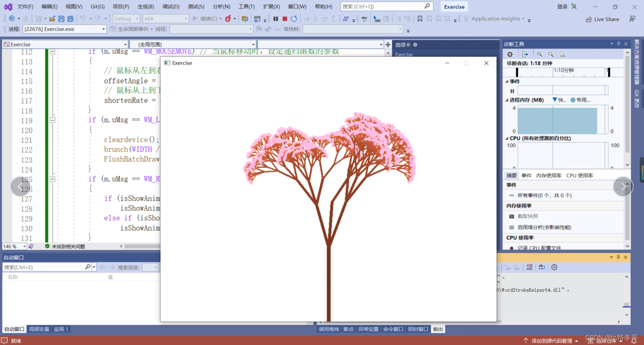The image size is (644, 345).
Task: Click 截取快照 take snapshot link
Action: 528,216
